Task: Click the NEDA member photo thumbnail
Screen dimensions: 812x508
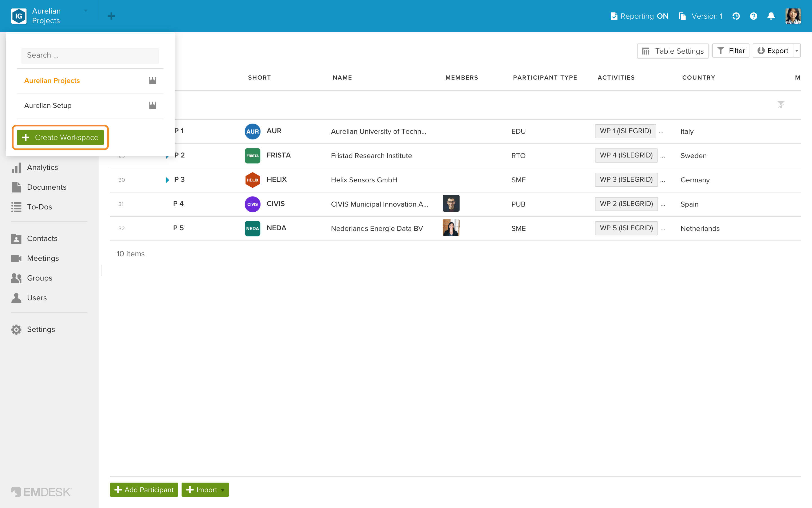Action: [451, 227]
